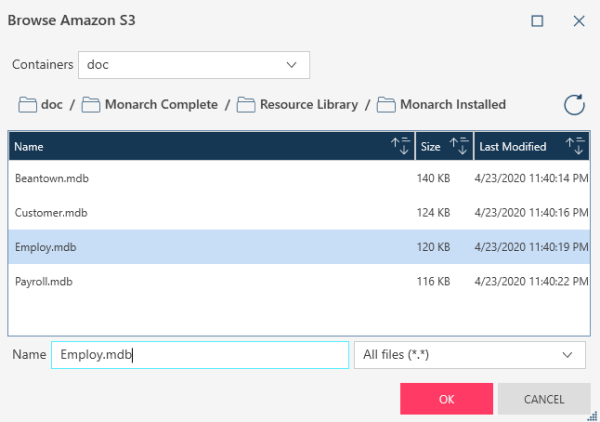This screenshot has height=422, width=600.
Task: Click the 116 KB size cell
Action: [434, 282]
